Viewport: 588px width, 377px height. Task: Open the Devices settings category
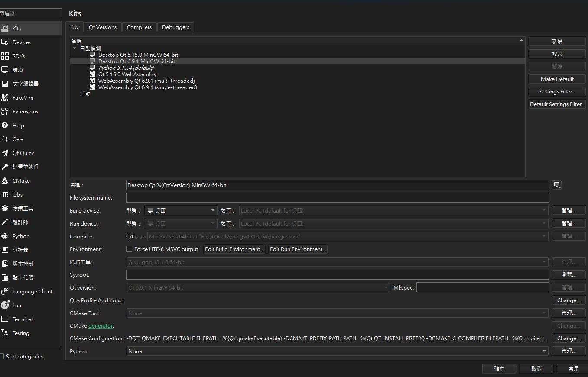pos(31,42)
